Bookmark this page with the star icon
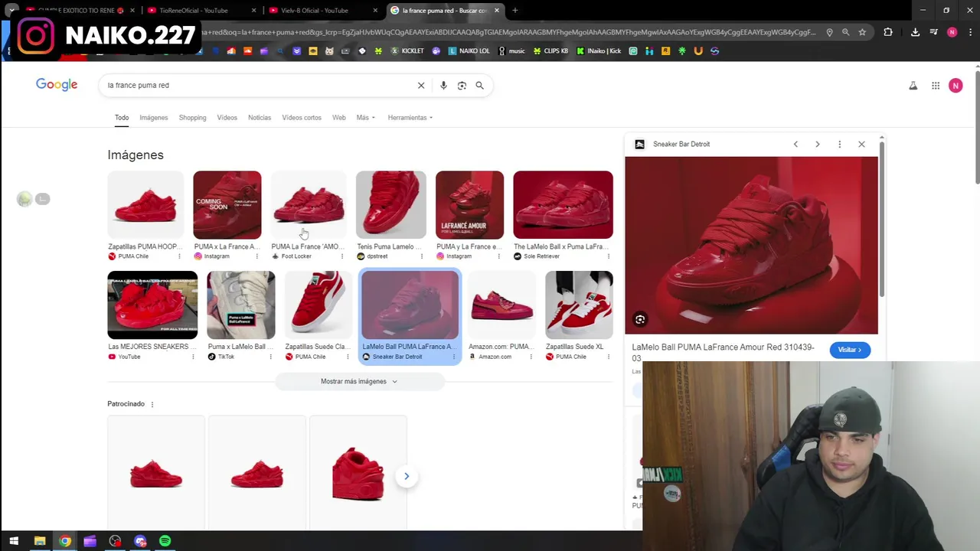Viewport: 980px width, 551px height. pyautogui.click(x=862, y=32)
